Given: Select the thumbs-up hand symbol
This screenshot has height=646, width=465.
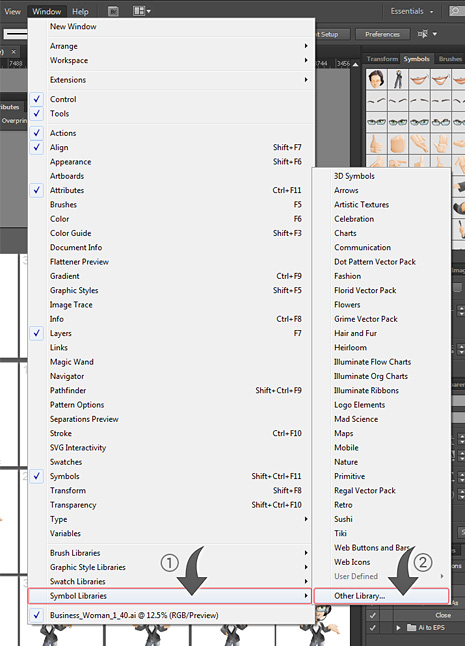Looking at the screenshot, I should [376, 144].
